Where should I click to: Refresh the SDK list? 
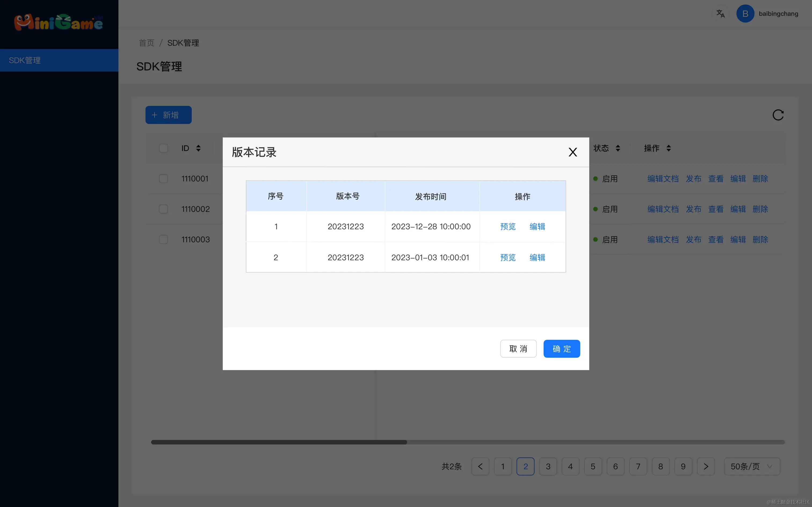pyautogui.click(x=778, y=115)
